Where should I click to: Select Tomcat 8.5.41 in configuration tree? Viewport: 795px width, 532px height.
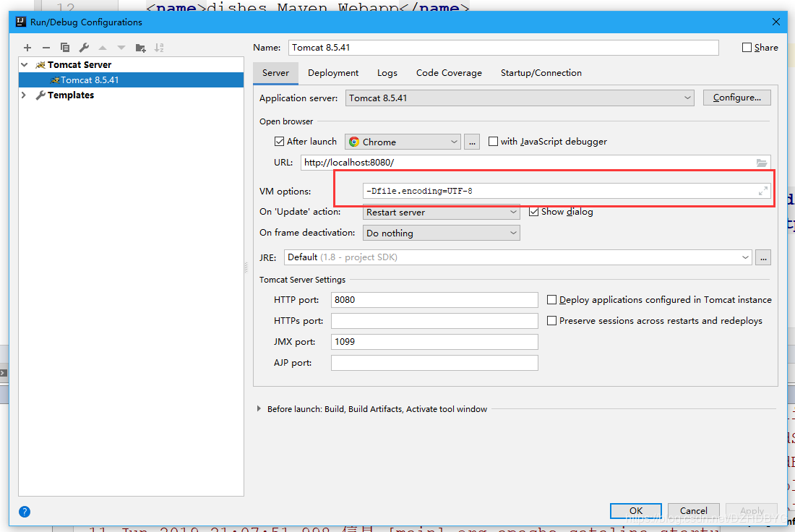pyautogui.click(x=131, y=80)
